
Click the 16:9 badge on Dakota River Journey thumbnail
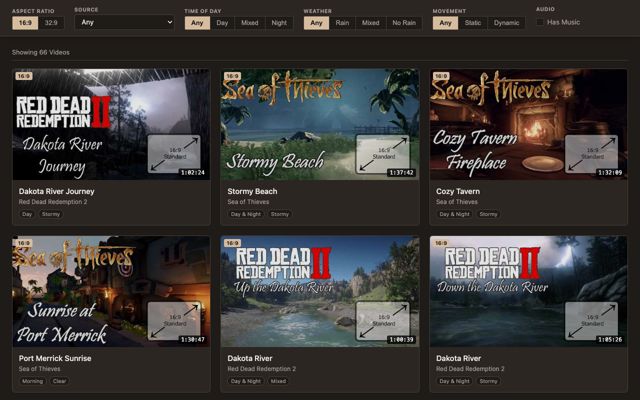pyautogui.click(x=24, y=76)
